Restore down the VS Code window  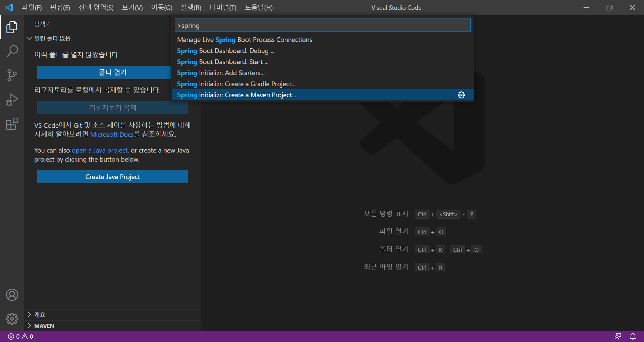[x=609, y=7]
